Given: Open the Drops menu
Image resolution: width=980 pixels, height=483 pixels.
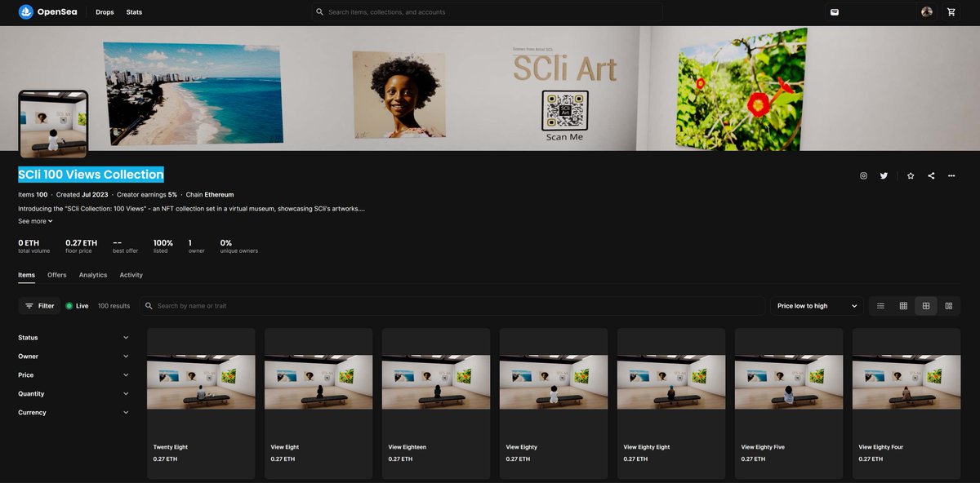Looking at the screenshot, I should point(105,12).
